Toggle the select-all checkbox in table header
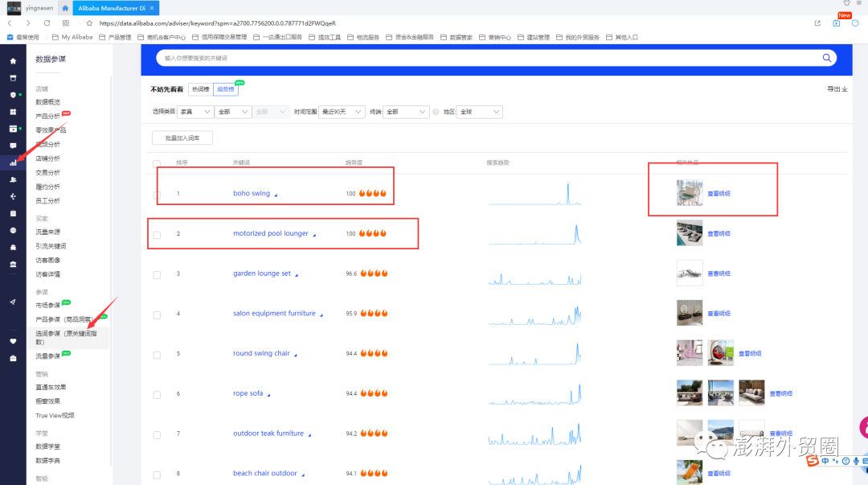Viewport: 868px width, 485px height. (157, 163)
